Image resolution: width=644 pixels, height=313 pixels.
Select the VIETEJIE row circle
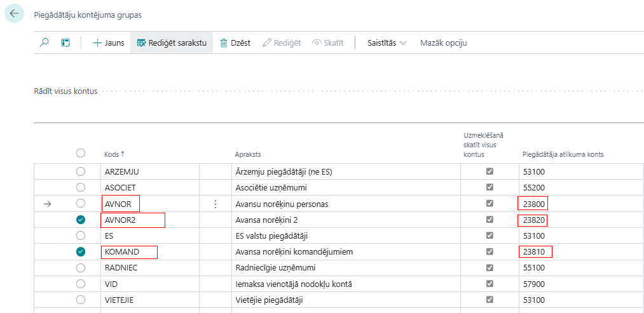pos(81,300)
